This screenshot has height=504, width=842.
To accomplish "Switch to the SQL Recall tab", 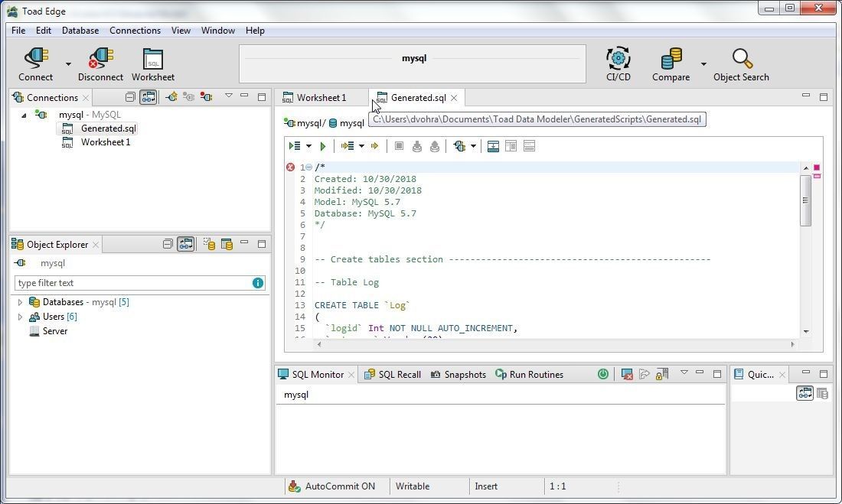I will [x=393, y=374].
